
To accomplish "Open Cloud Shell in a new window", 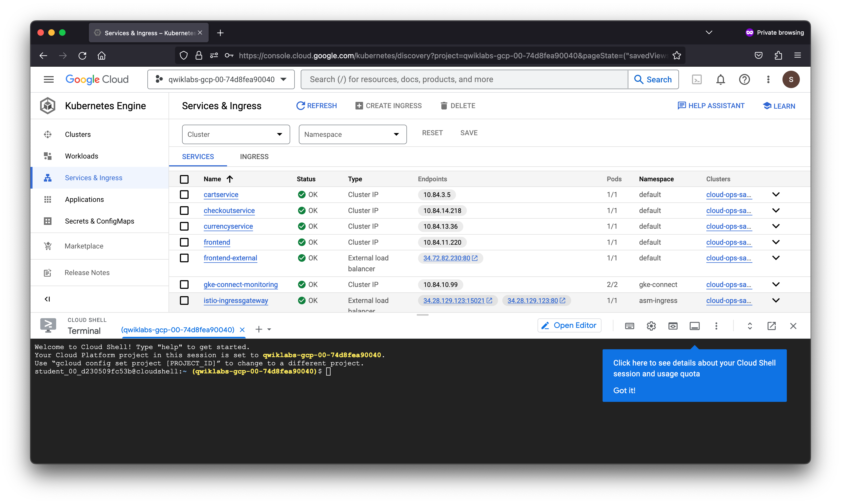I will click(x=771, y=326).
